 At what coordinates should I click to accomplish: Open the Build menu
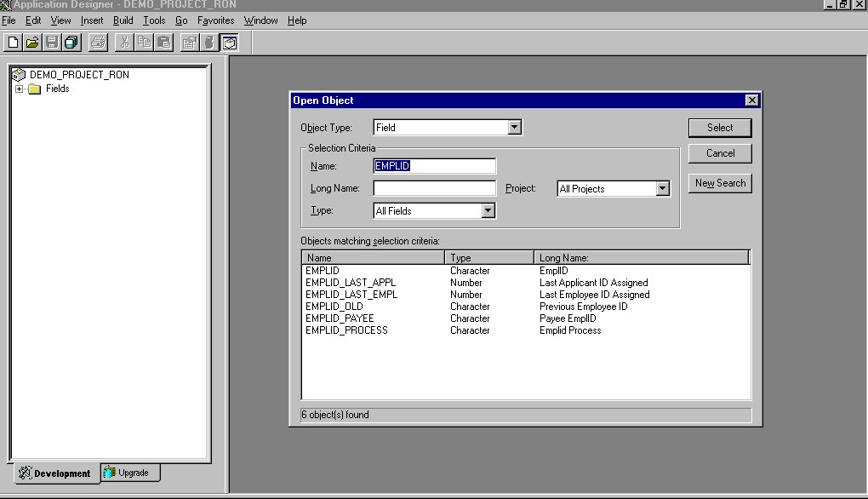[123, 20]
